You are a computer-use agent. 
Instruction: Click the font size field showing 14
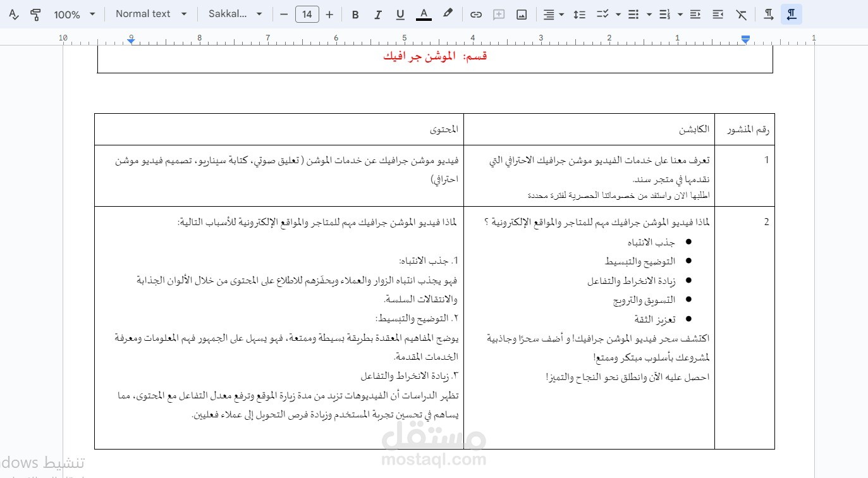tap(307, 14)
